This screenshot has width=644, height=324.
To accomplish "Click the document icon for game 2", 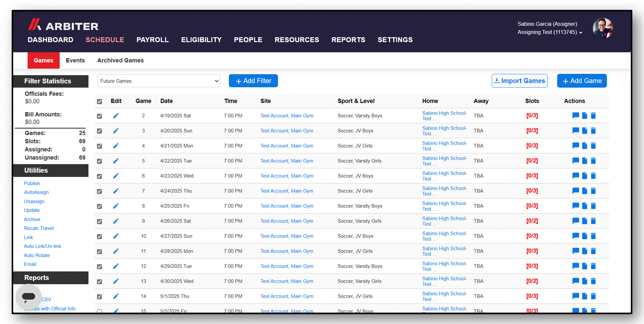I will click(x=584, y=115).
